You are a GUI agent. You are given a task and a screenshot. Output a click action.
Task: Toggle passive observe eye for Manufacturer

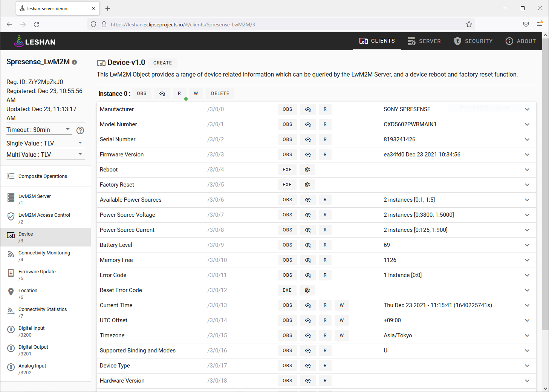click(x=308, y=109)
